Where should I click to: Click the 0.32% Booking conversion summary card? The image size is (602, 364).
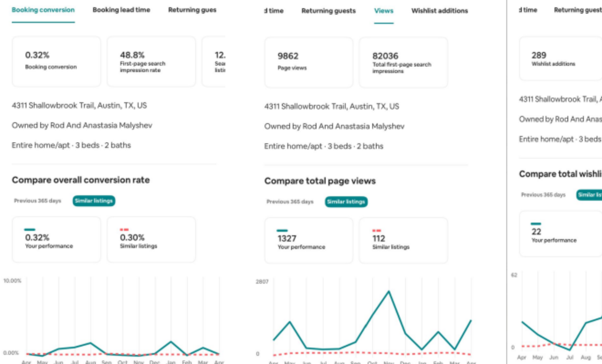click(x=56, y=61)
